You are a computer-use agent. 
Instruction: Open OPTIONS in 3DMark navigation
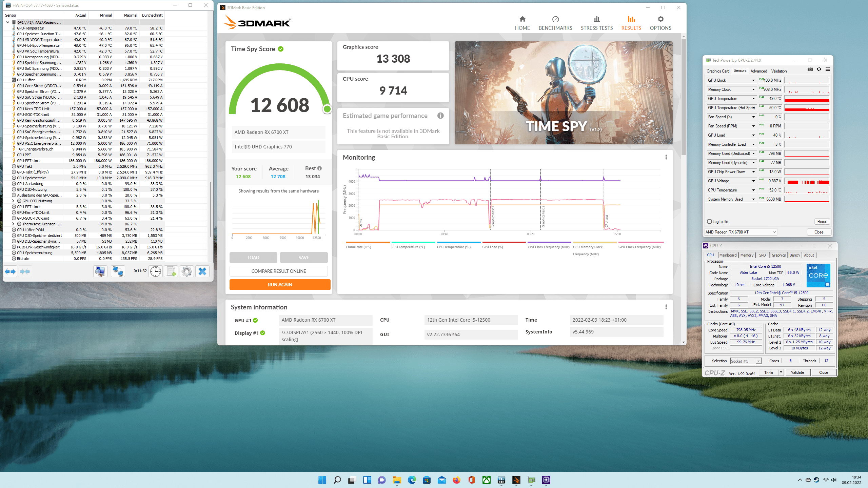coord(660,23)
